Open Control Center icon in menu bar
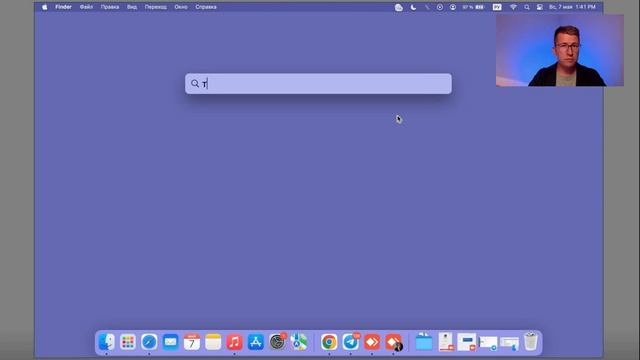Screen dimensions: 640x360 point(540,7)
